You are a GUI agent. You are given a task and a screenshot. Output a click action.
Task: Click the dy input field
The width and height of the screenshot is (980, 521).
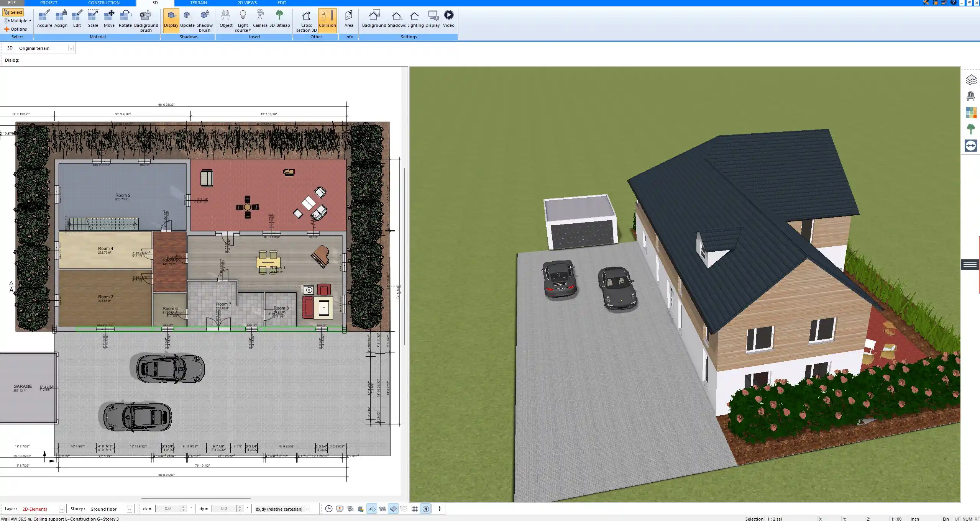(x=224, y=509)
